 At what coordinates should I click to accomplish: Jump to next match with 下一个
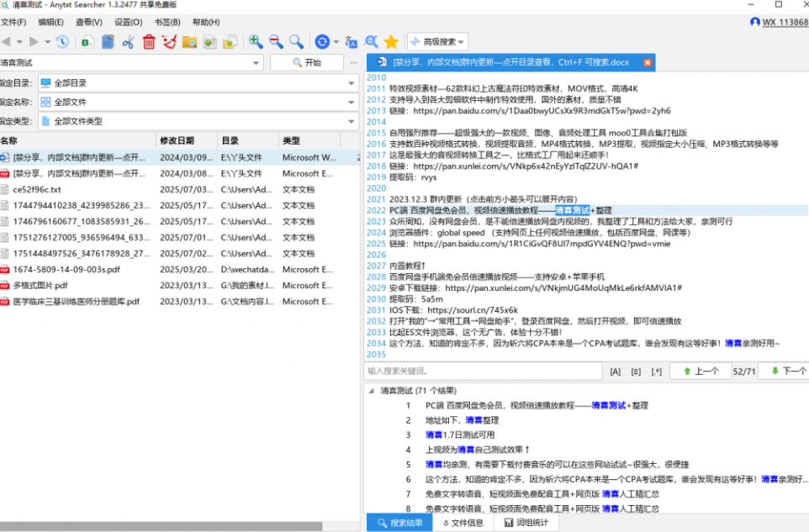pos(783,370)
